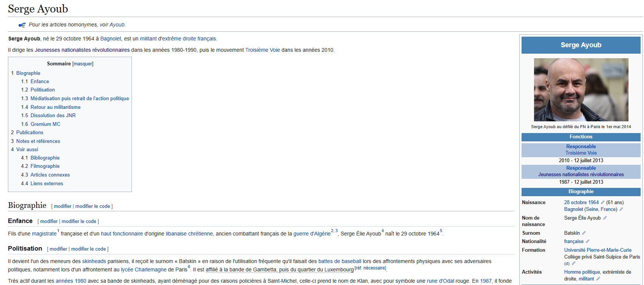Viewport: 644px width, 285px height.
Task: Open the extrême droite français link
Action: pos(189,39)
